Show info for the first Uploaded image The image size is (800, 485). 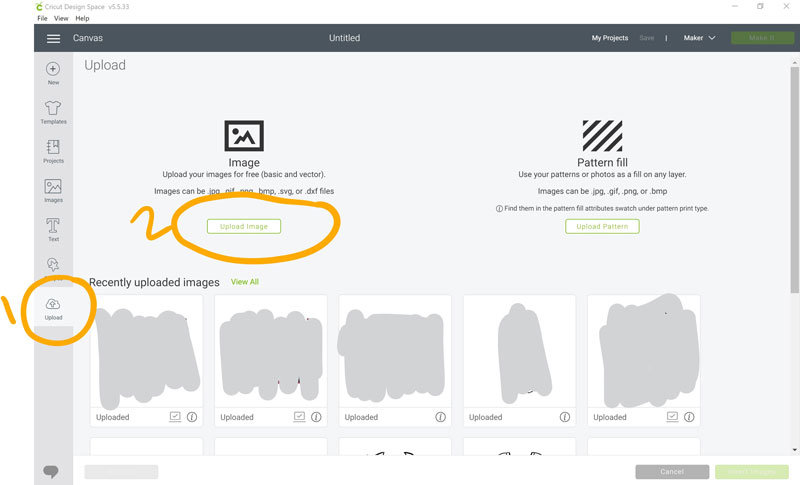(192, 417)
